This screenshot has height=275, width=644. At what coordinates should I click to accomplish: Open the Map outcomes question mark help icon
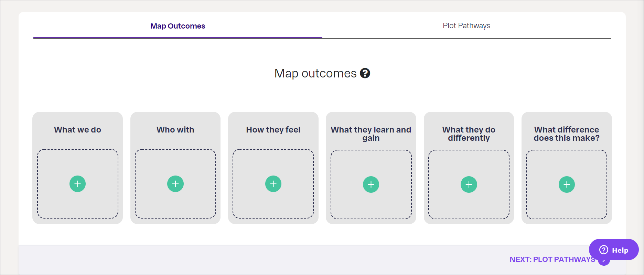click(365, 73)
